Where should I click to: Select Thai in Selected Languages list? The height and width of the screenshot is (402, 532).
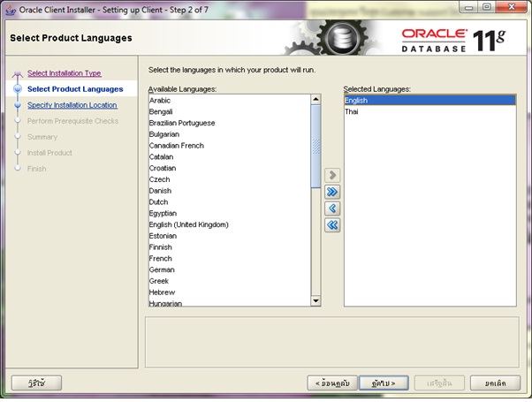point(429,111)
